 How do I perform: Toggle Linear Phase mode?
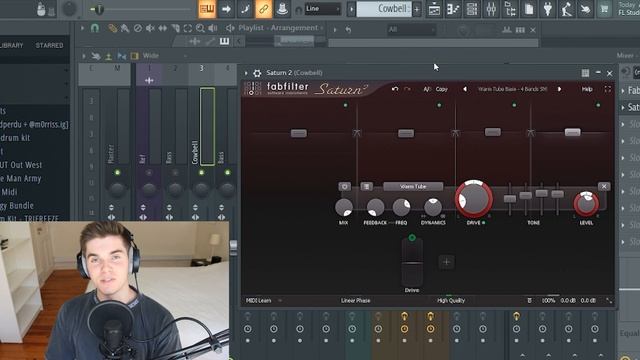coord(356,300)
